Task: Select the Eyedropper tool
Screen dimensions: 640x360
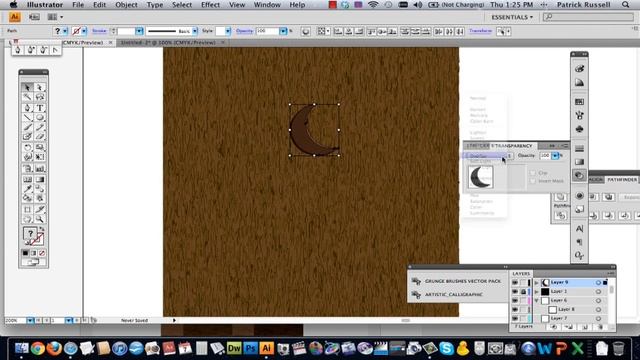Action: 27,189
